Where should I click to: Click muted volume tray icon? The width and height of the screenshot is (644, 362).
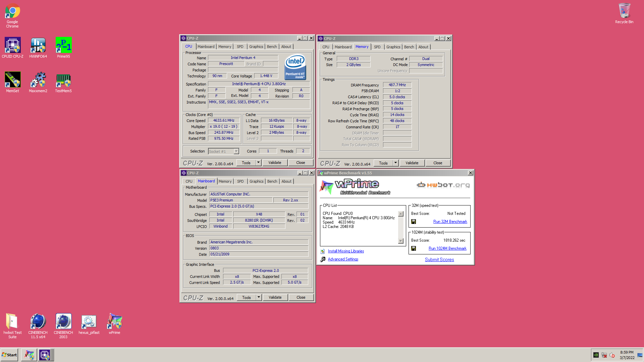[612, 355]
